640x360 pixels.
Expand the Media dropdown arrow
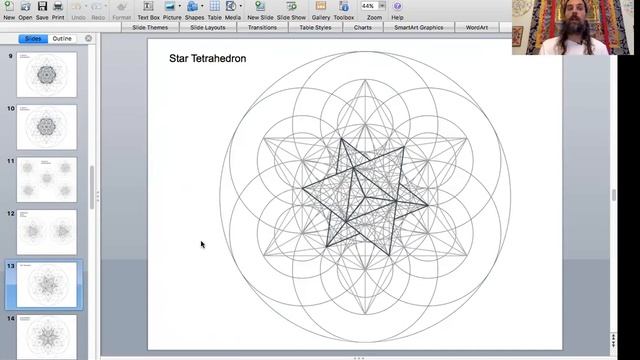point(240,6)
